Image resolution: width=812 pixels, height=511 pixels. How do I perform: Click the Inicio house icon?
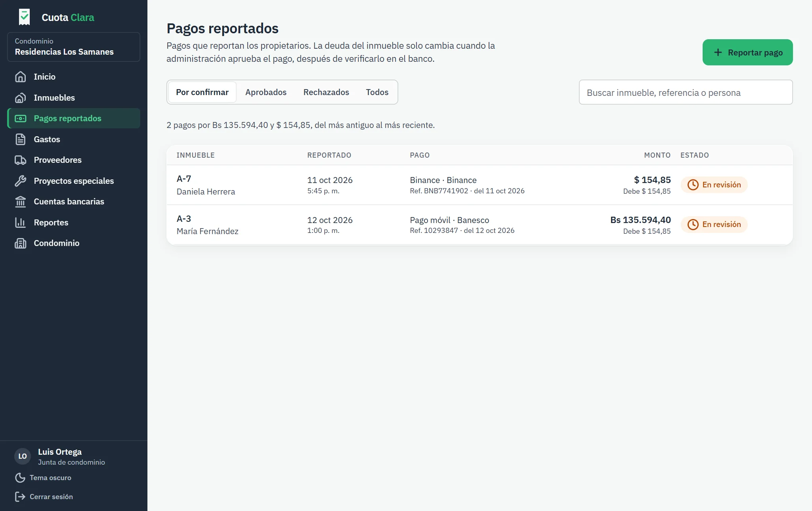point(21,77)
